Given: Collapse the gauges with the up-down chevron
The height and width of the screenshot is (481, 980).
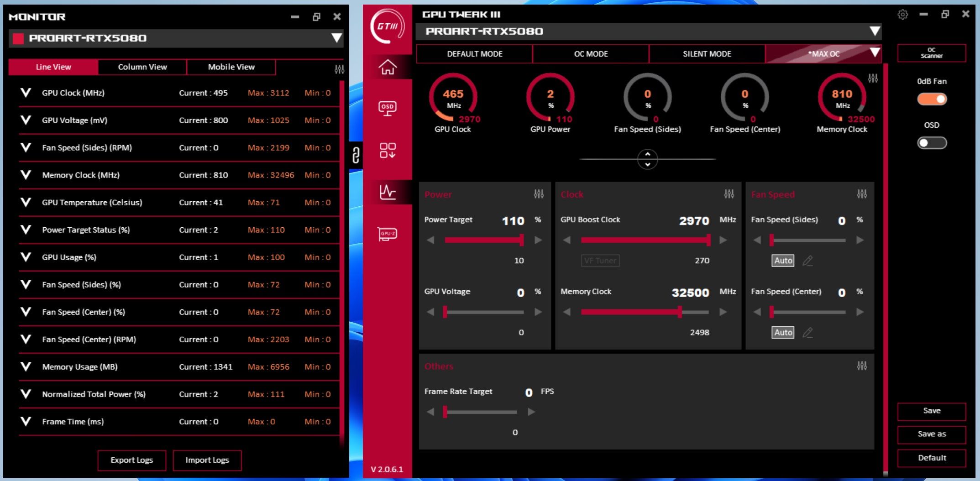Looking at the screenshot, I should click(x=647, y=159).
